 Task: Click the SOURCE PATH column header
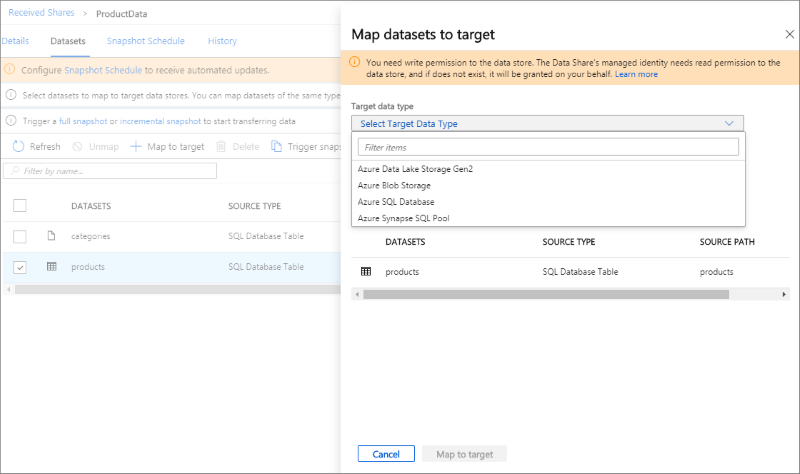coord(727,242)
